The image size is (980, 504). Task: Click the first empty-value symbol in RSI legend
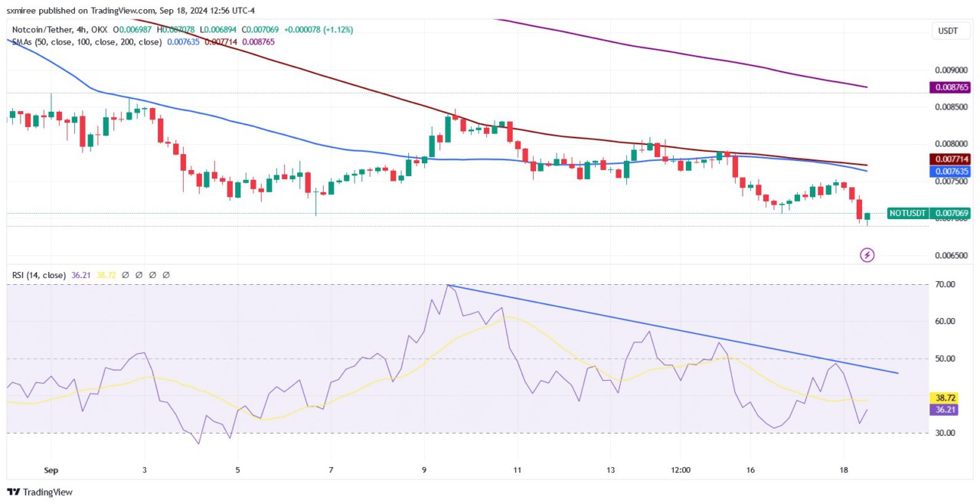(x=125, y=274)
